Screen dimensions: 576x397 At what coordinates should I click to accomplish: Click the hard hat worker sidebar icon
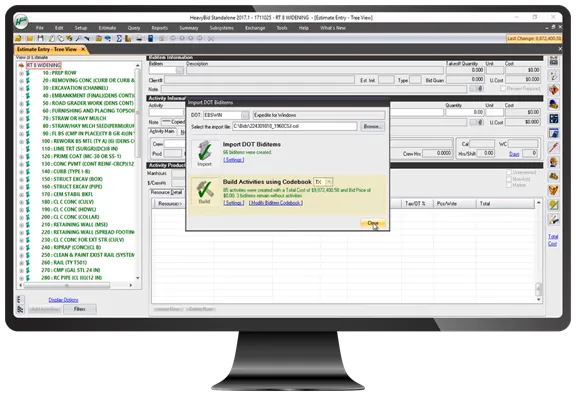pyautogui.click(x=554, y=162)
